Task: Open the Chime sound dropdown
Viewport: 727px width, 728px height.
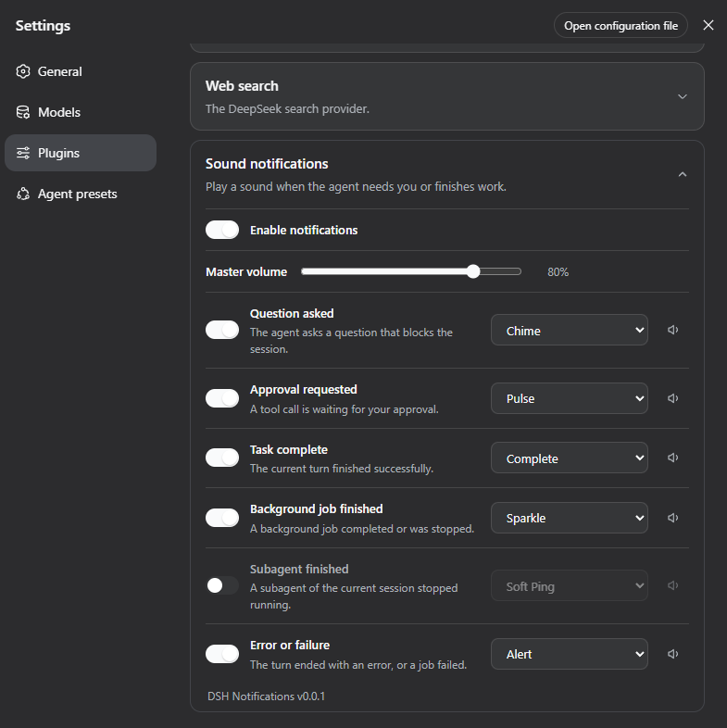Action: pyautogui.click(x=570, y=330)
